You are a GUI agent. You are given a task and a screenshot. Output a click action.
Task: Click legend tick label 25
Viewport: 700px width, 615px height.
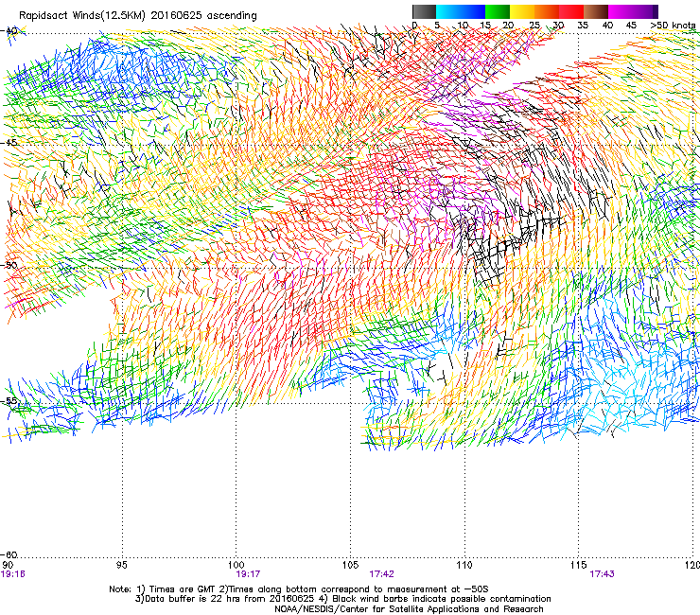pyautogui.click(x=534, y=26)
